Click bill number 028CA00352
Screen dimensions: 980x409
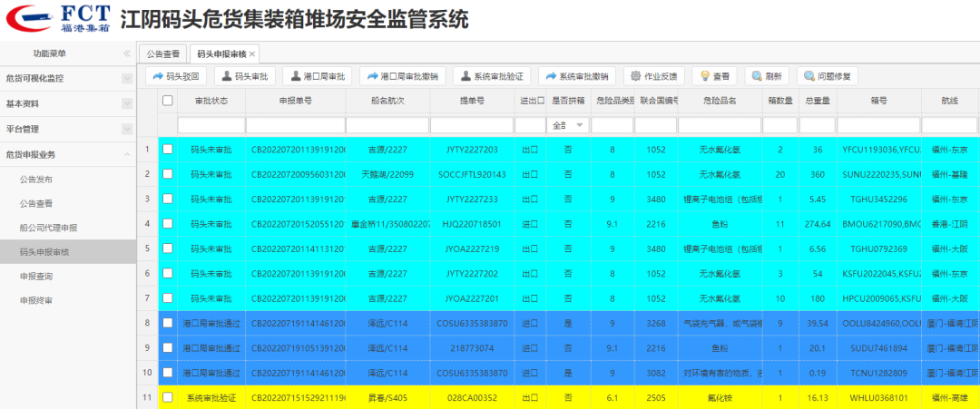[472, 397]
